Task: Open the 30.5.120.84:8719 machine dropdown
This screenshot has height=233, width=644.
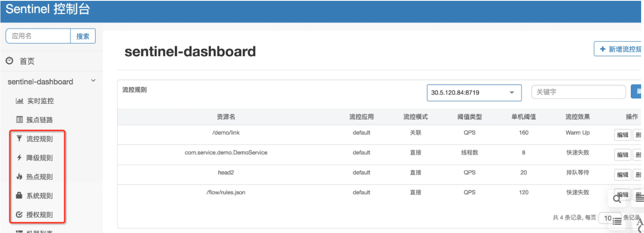Action: [474, 92]
